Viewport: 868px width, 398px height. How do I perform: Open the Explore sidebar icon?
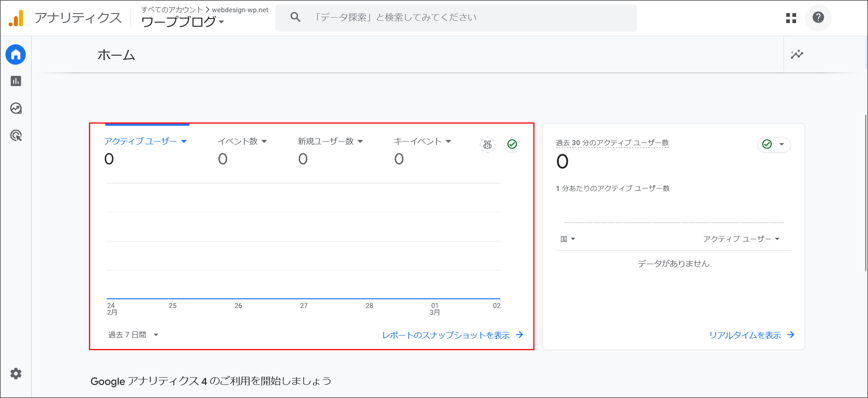(16, 109)
